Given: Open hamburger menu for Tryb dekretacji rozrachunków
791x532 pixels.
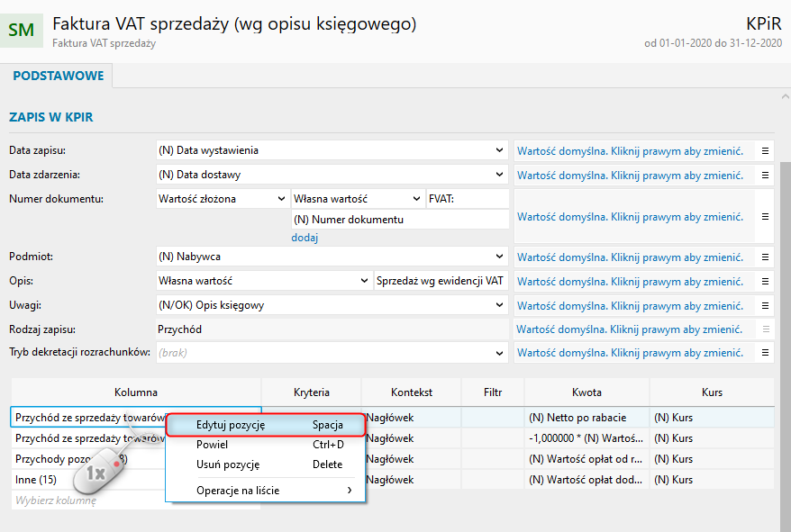Looking at the screenshot, I should (x=765, y=353).
